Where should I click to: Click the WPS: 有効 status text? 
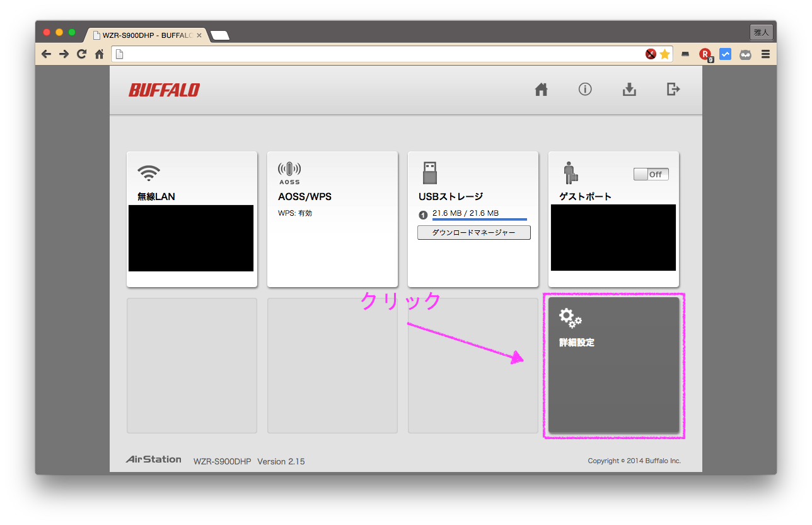pos(295,213)
